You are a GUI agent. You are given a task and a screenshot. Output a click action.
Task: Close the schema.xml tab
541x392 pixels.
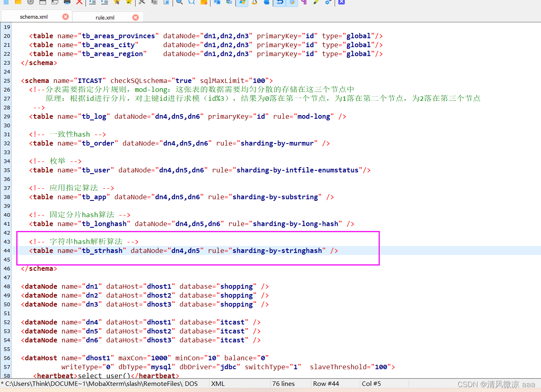coord(66,17)
